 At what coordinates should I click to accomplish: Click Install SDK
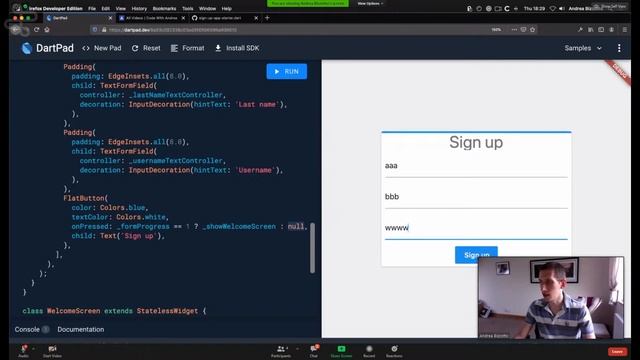[x=237, y=48]
